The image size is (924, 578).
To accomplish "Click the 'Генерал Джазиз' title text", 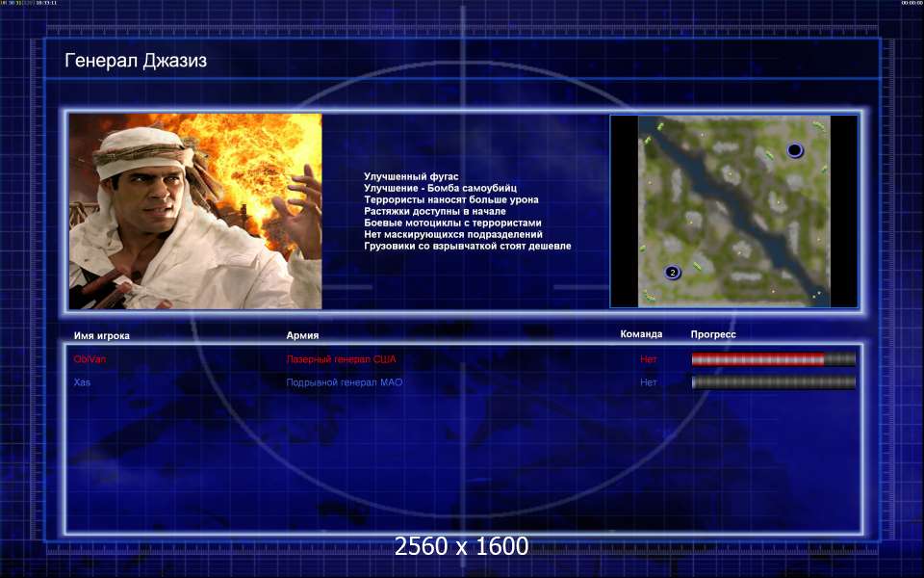I will 136,61.
